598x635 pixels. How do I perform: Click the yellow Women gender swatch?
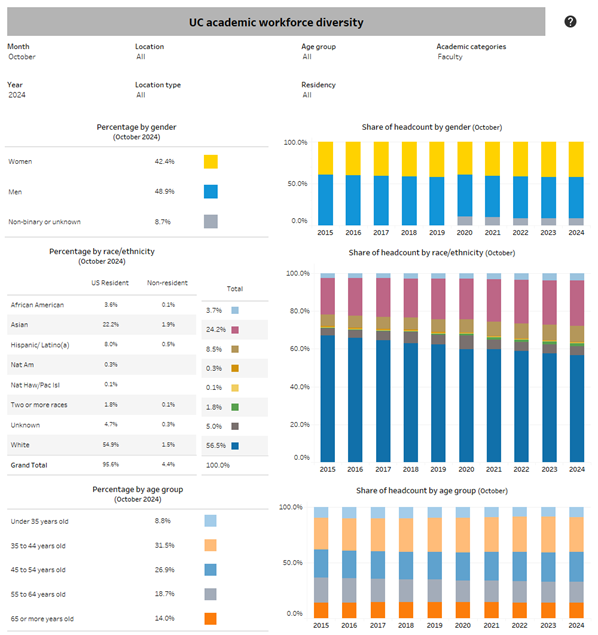tap(211, 161)
